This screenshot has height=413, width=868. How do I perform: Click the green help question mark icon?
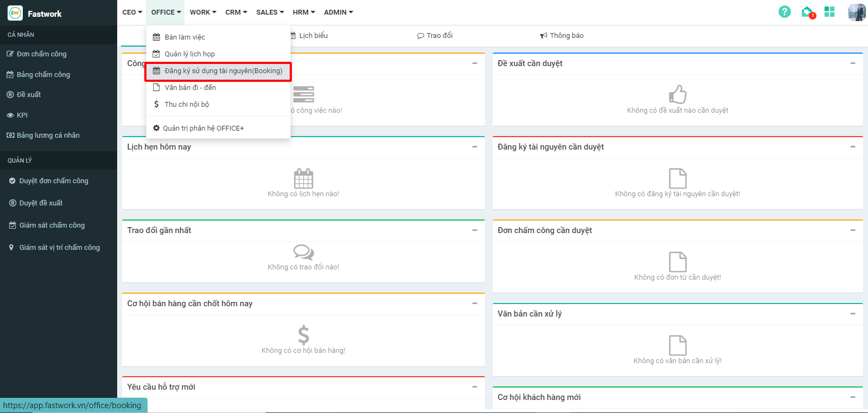[784, 12]
